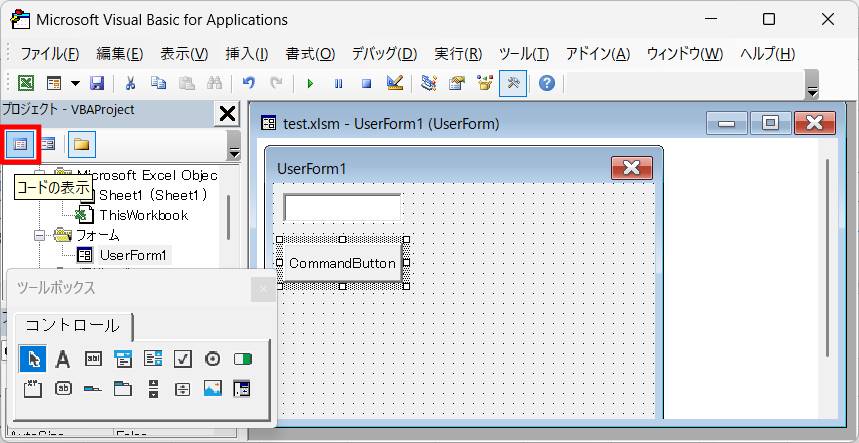Choose the CommandButton control in the toolbox

pos(63,389)
